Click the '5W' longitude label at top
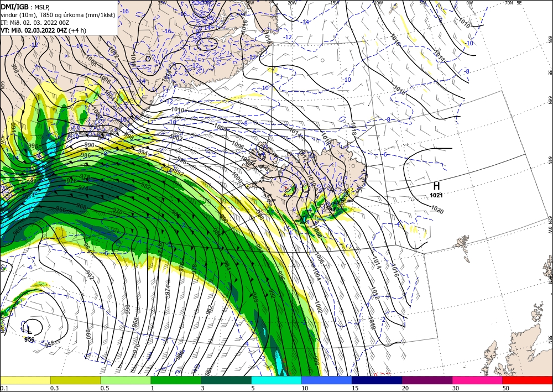Image resolution: width=553 pixels, height=392 pixels. click(x=423, y=3)
